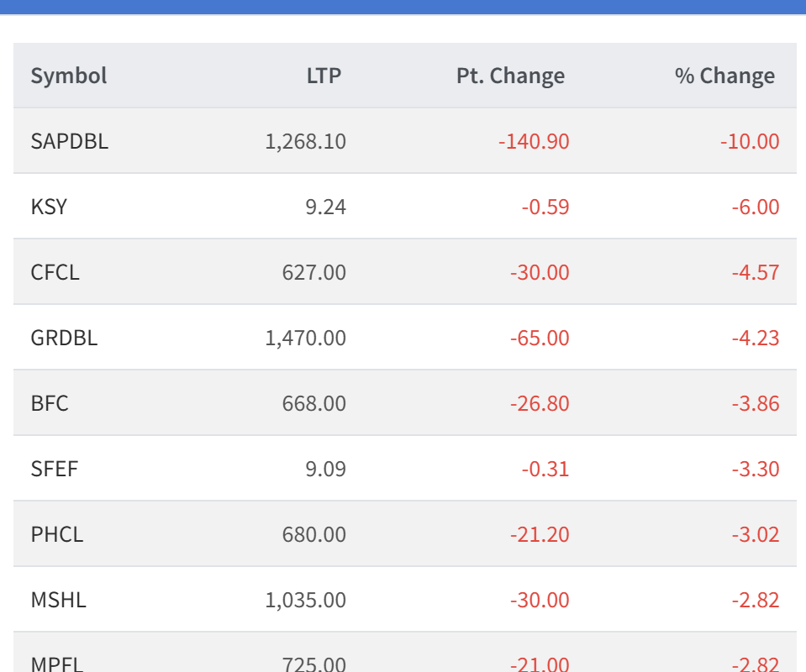Open the MPFL stock symbol
The image size is (806, 672).
57,664
